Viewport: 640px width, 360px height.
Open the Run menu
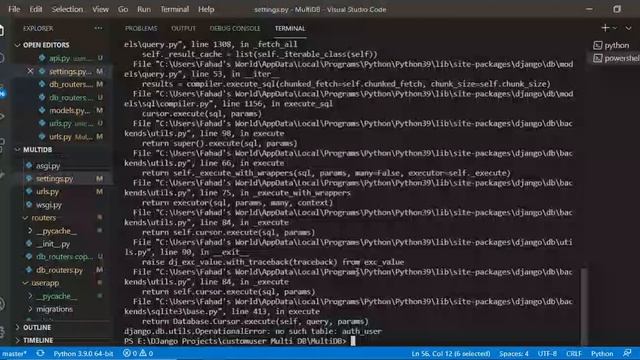[x=144, y=9]
